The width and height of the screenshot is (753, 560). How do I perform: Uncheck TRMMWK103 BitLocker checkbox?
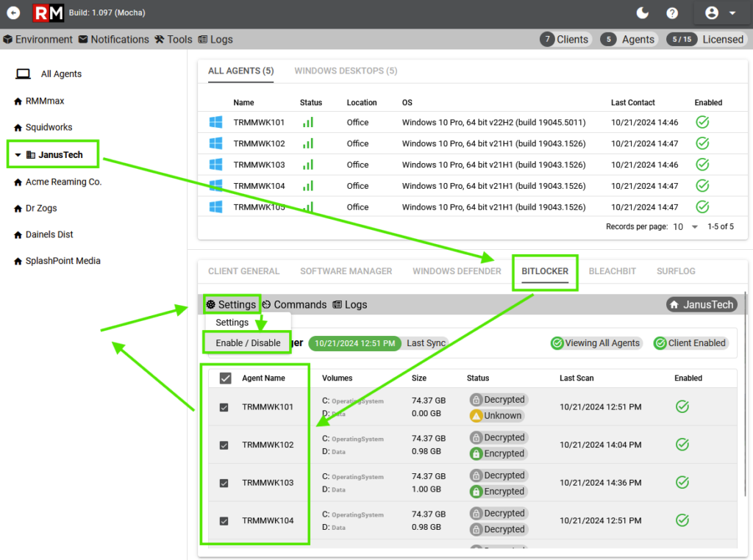pyautogui.click(x=224, y=484)
